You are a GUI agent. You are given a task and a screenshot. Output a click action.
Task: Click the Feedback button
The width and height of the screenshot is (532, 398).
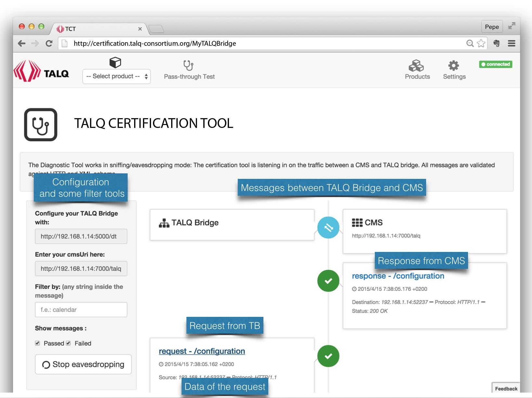(x=506, y=388)
